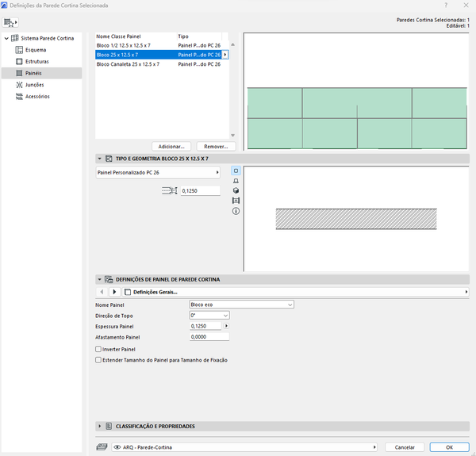Close the dialog with the X button
This screenshot has width=476, height=456.
coord(466,6)
